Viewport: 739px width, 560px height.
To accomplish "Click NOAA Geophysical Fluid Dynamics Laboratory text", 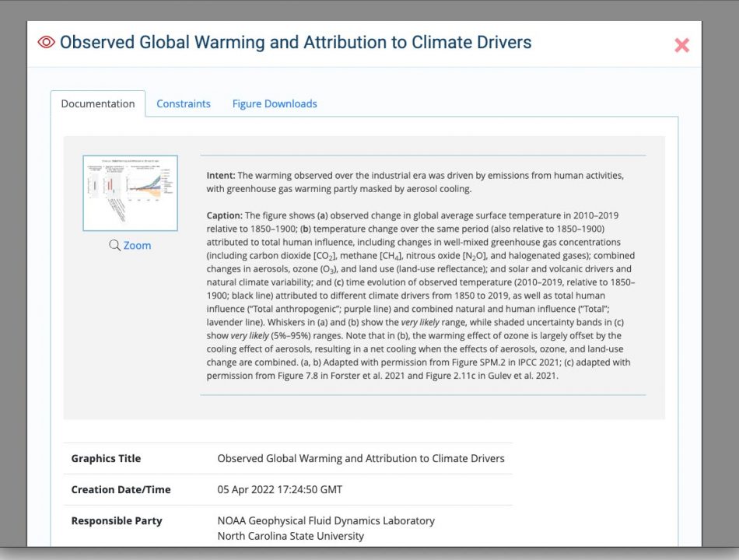I will [x=326, y=521].
